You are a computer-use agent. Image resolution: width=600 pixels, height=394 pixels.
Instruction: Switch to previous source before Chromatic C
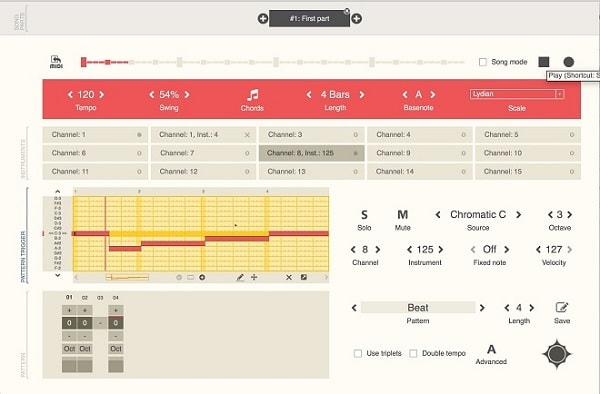point(438,215)
